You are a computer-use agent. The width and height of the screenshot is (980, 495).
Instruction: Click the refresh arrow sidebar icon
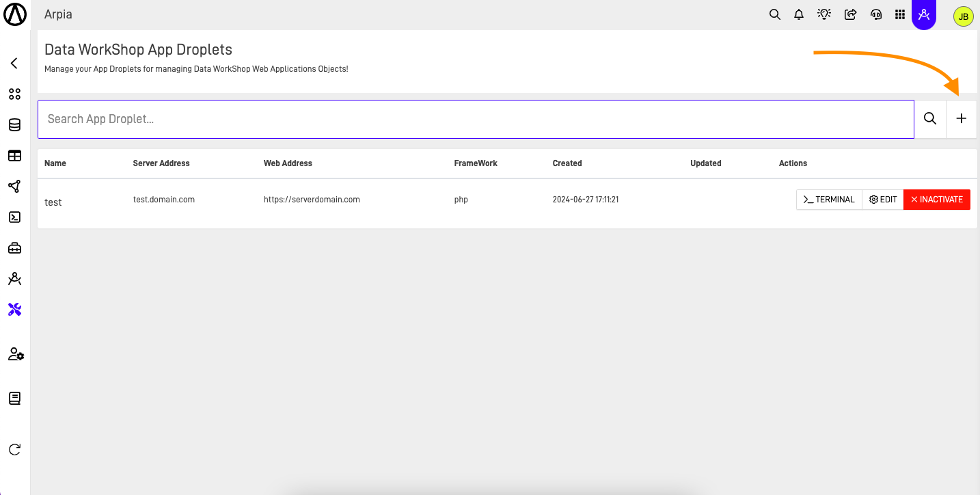pyautogui.click(x=14, y=449)
